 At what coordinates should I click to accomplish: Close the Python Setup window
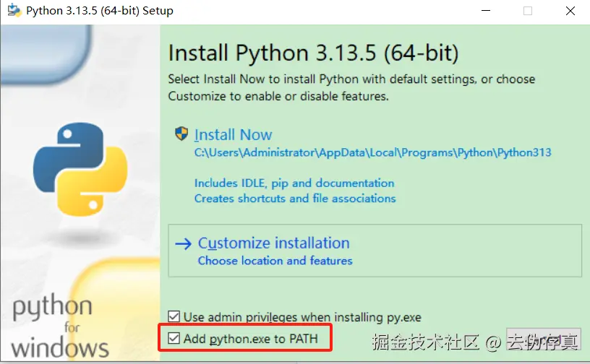pyautogui.click(x=570, y=11)
